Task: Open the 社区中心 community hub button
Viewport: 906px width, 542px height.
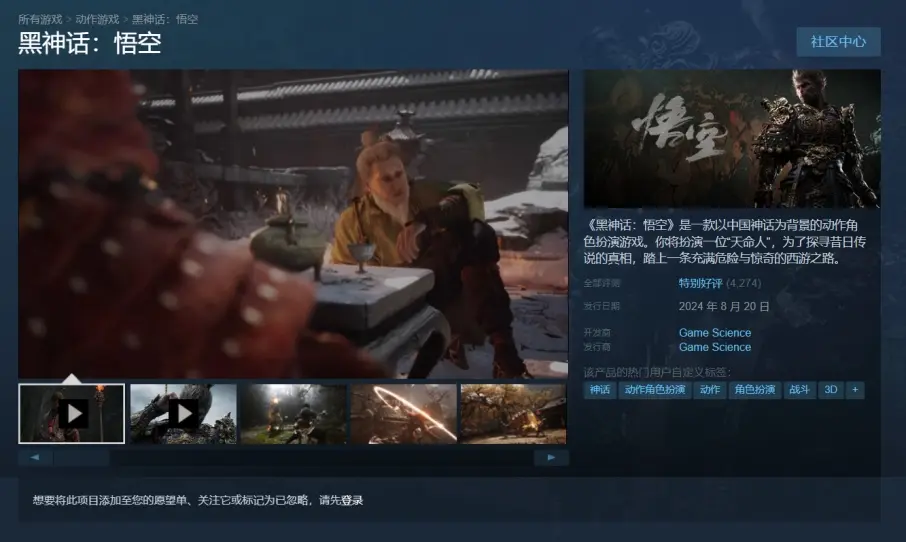Action: (x=838, y=42)
